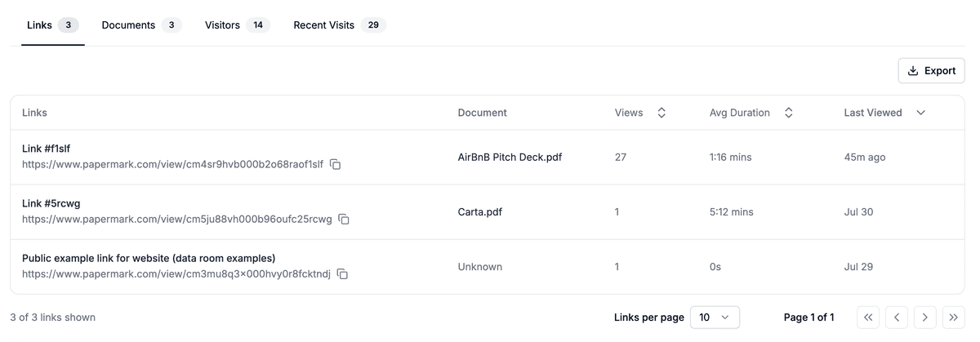Go to the first page
Viewport: 980px width, 342px height.
(x=869, y=318)
